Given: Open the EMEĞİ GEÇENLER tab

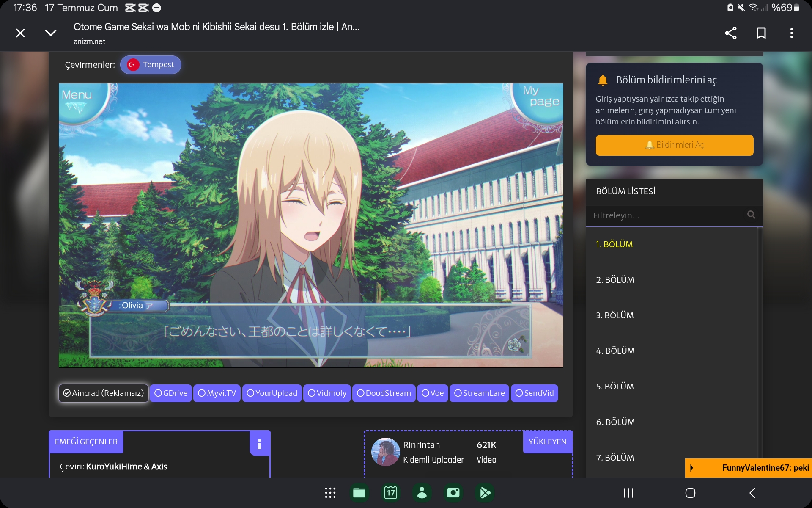Looking at the screenshot, I should (86, 442).
